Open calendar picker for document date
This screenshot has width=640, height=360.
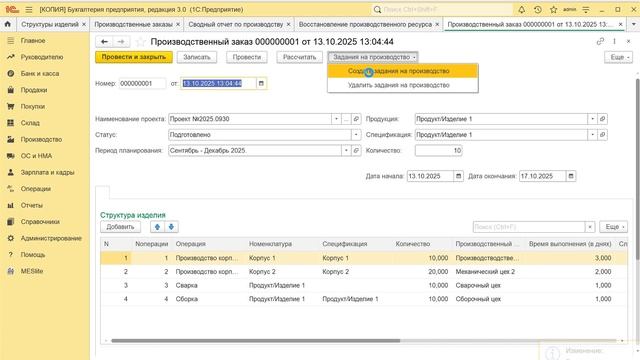(x=261, y=83)
